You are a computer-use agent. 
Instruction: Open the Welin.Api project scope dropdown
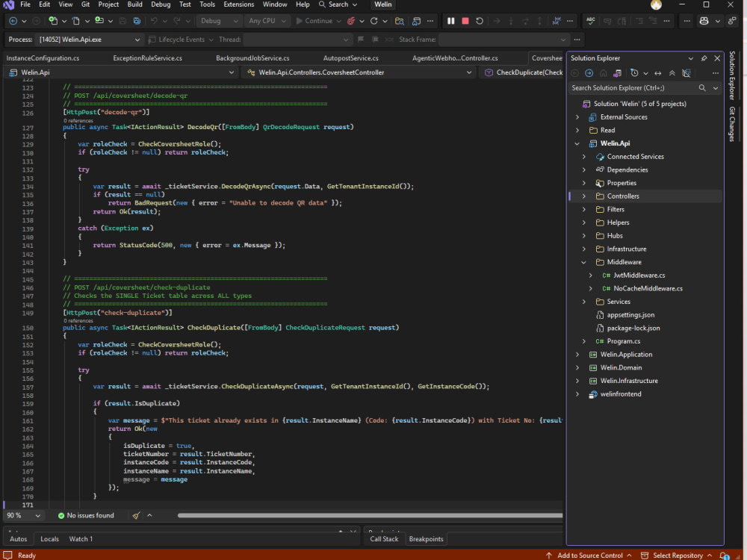tap(122, 72)
